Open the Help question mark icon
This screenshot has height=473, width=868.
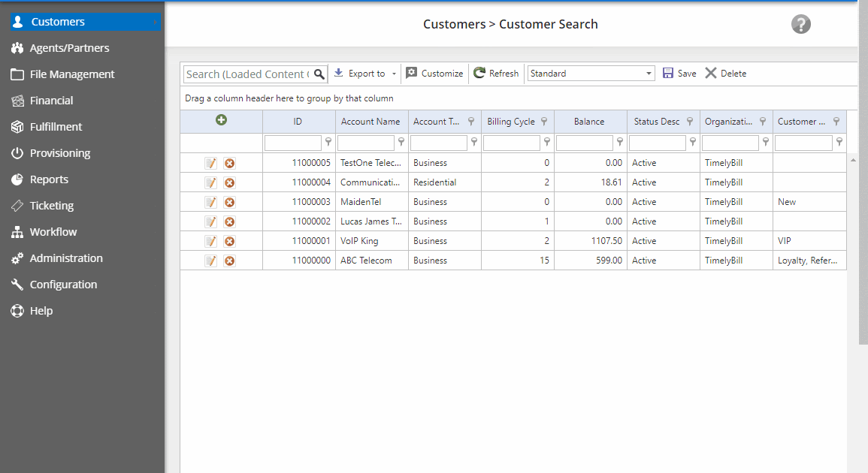point(800,24)
